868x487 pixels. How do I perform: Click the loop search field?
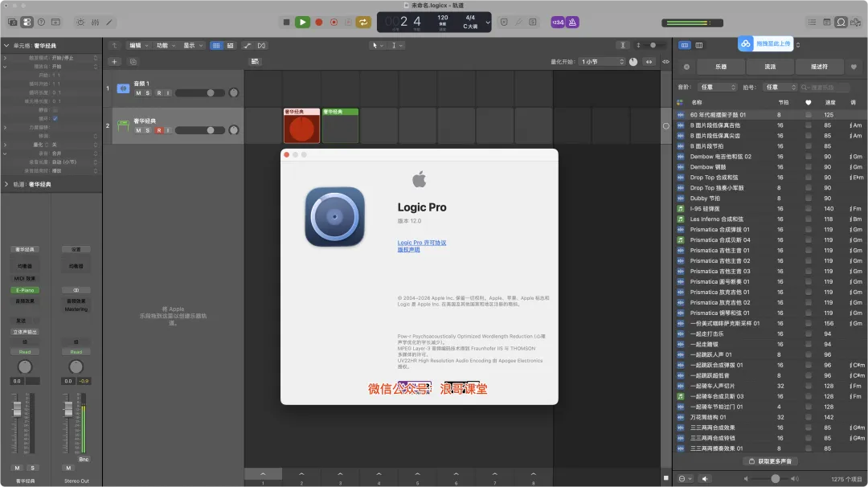[825, 87]
